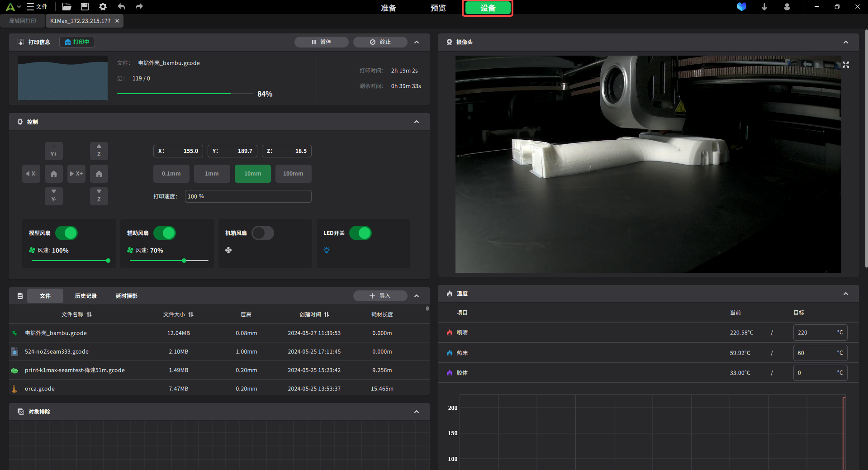Turn off the model fan toggle
Viewport: 868px width, 470px height.
pos(66,233)
